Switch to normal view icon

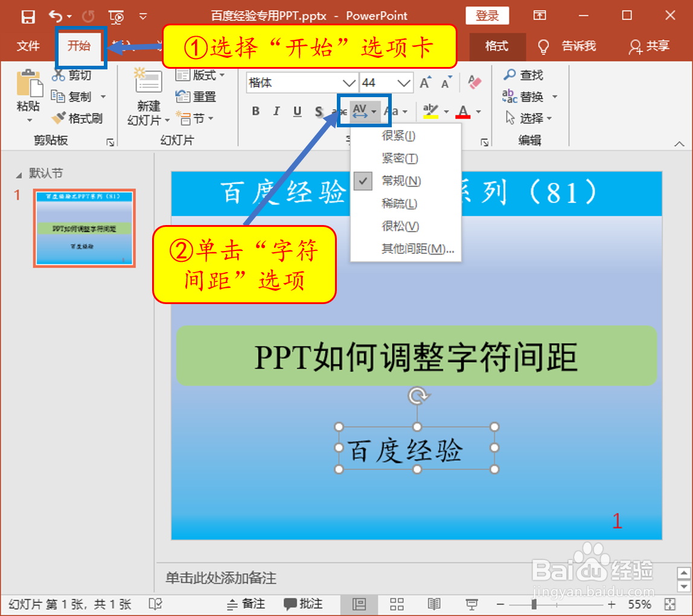click(x=359, y=604)
